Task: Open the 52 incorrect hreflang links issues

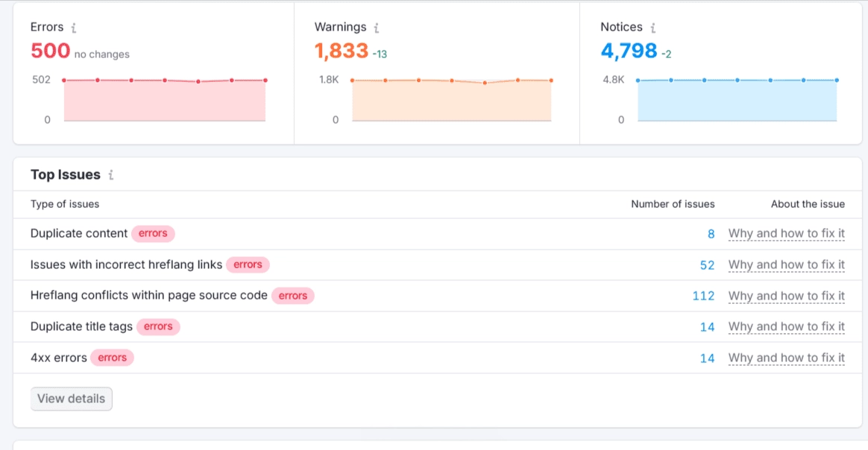Action: click(x=707, y=265)
